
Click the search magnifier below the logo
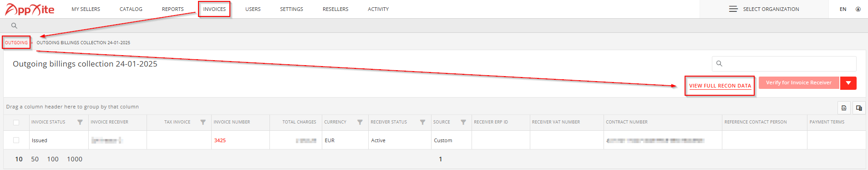[14, 26]
